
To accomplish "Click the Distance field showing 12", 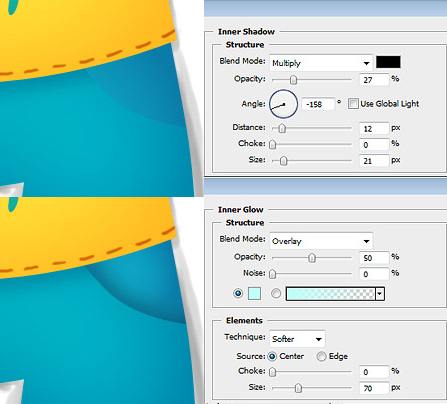I will (x=374, y=128).
